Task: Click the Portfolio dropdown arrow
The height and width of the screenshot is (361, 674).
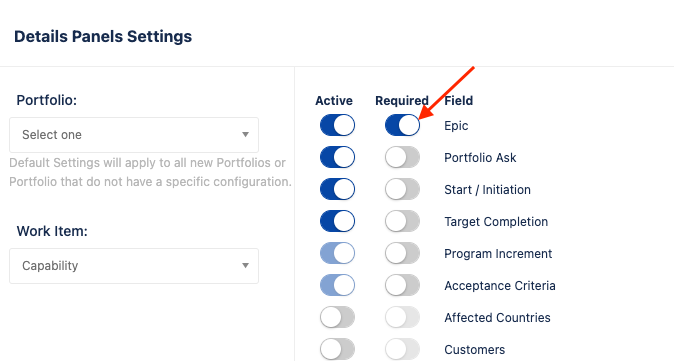Action: coord(245,135)
